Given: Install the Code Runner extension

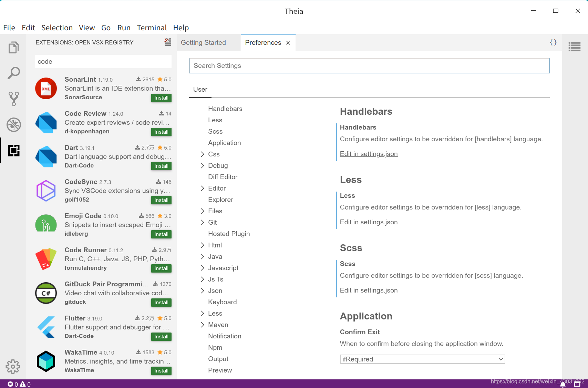Looking at the screenshot, I should click(161, 268).
